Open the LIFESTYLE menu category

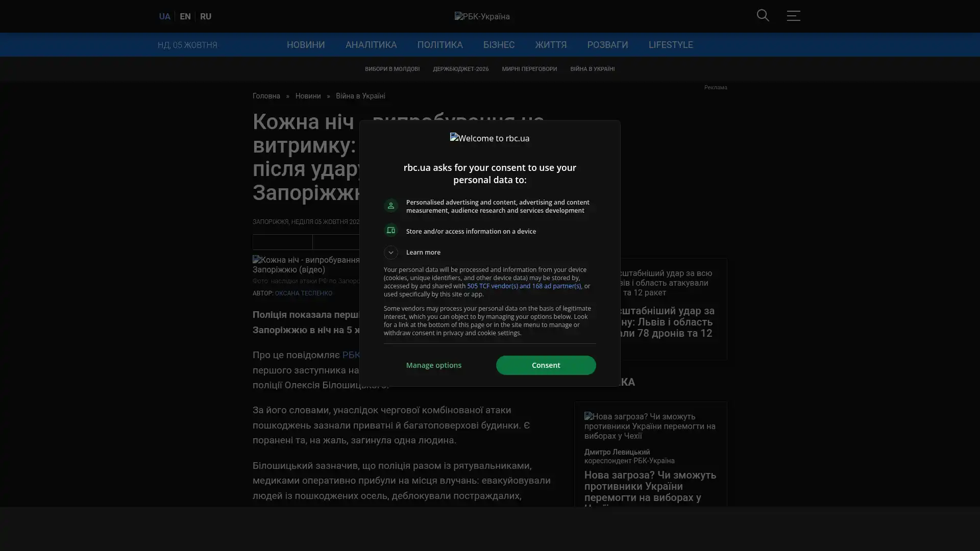point(670,45)
